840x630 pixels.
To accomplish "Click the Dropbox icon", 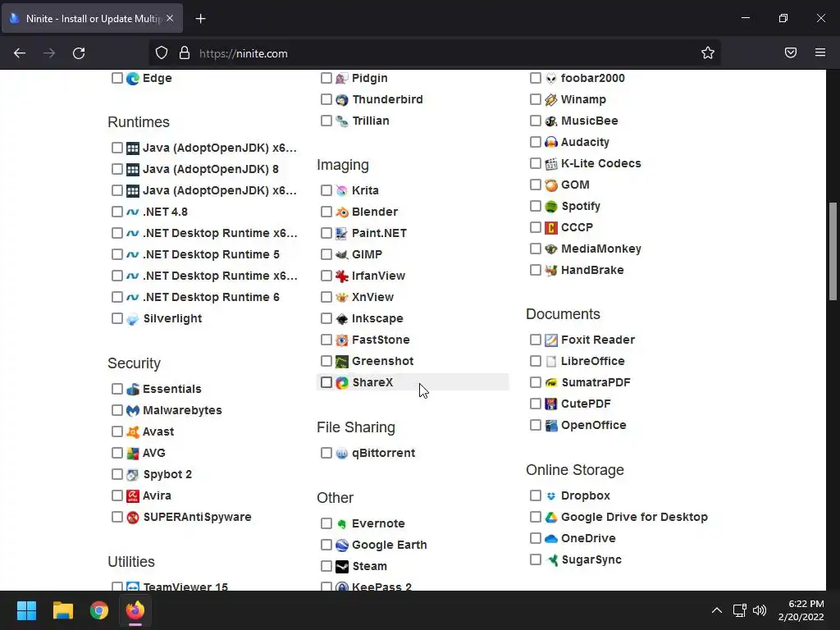I will point(550,496).
